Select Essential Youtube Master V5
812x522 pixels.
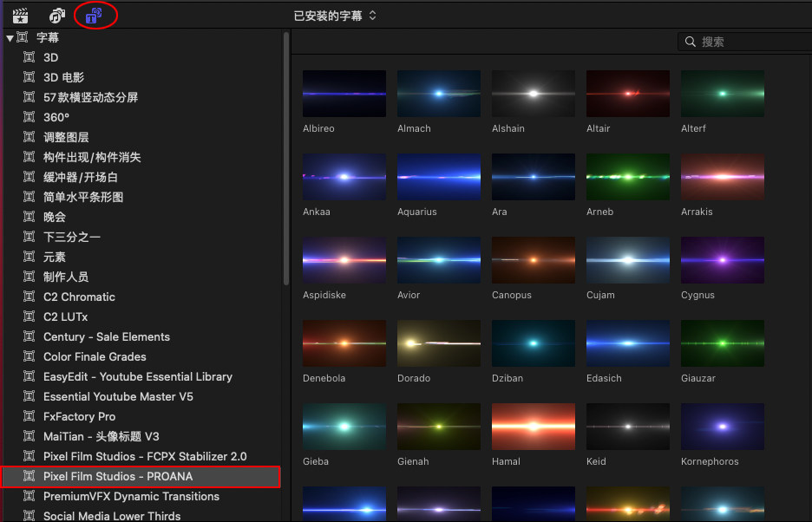(142, 396)
